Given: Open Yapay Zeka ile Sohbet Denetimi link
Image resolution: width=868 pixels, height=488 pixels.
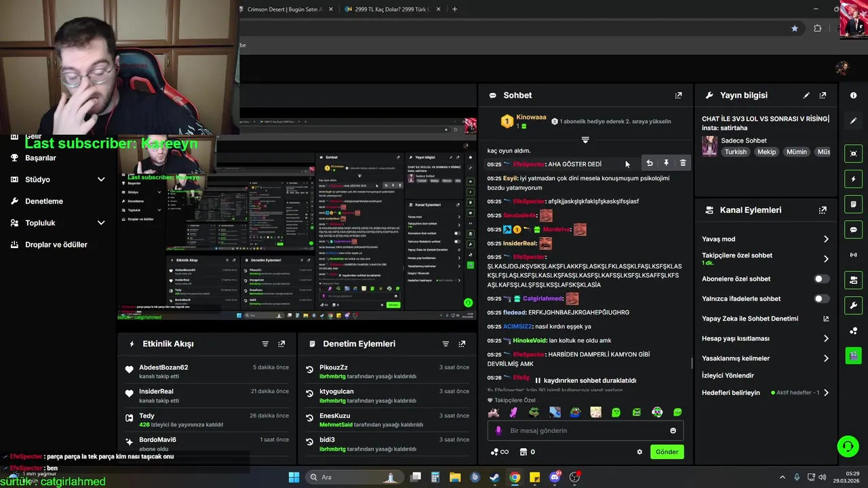Looking at the screenshot, I should click(x=765, y=319).
